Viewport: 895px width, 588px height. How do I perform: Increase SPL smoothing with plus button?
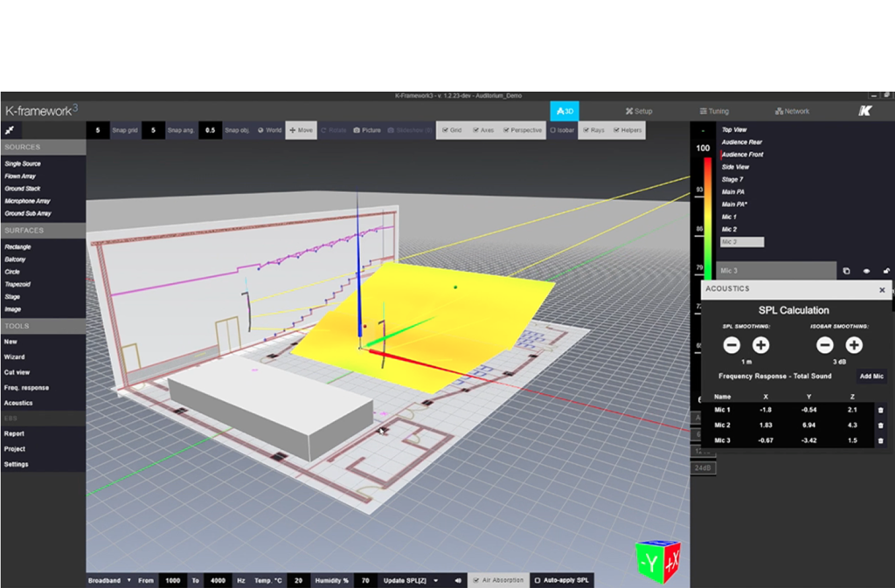tap(761, 345)
